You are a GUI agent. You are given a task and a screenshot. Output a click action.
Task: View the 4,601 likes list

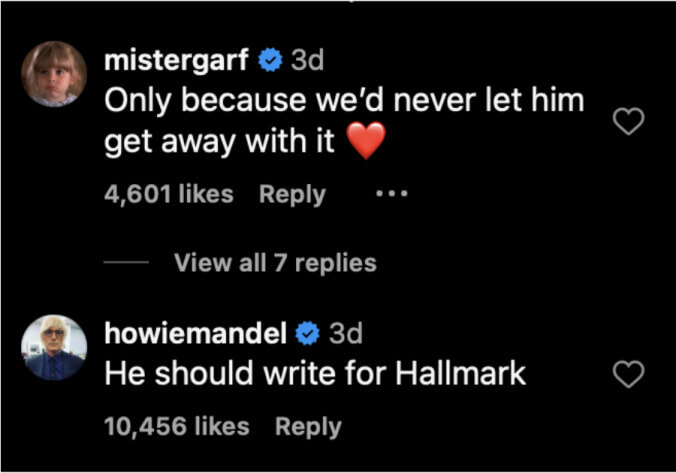(169, 194)
